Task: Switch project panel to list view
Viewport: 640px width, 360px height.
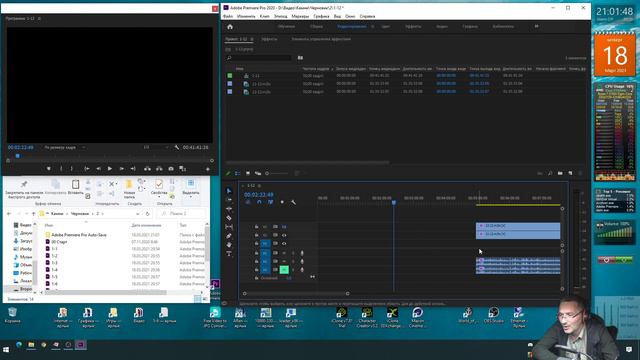Action: 238,173
